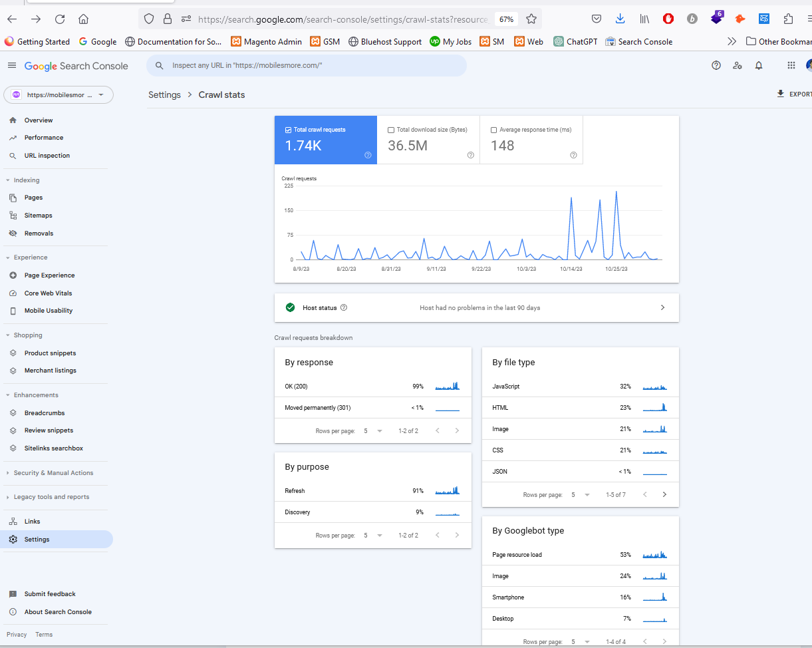Show more bookmarks chevron
812x648 pixels.
[732, 41]
